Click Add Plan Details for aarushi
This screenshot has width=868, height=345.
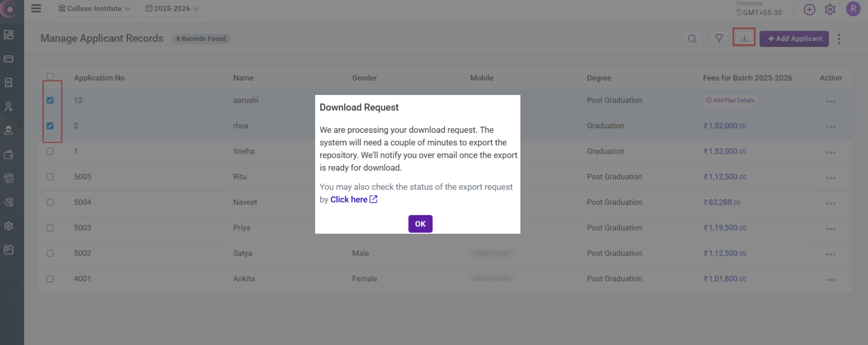730,100
